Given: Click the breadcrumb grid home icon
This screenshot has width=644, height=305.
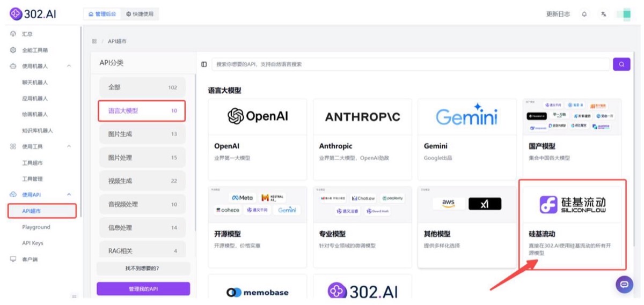Looking at the screenshot, I should click(94, 41).
